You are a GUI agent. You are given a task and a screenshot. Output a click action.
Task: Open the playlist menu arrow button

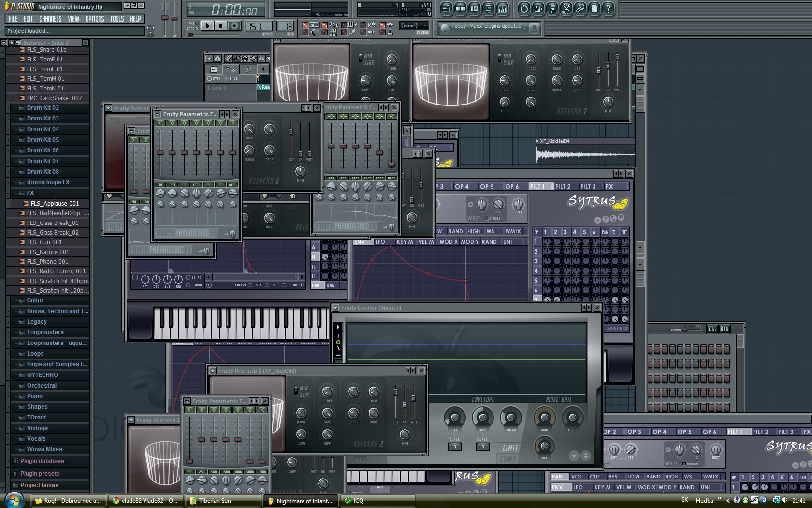(x=209, y=59)
